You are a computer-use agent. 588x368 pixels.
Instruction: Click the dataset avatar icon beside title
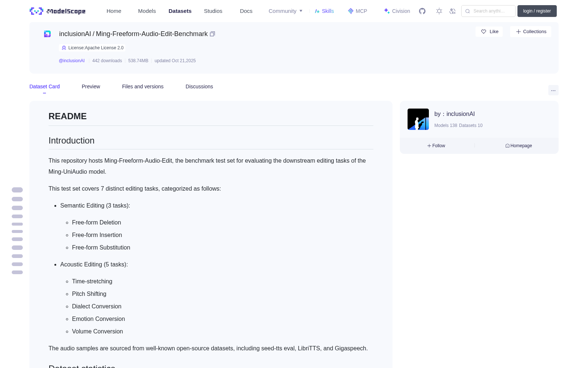tap(47, 34)
